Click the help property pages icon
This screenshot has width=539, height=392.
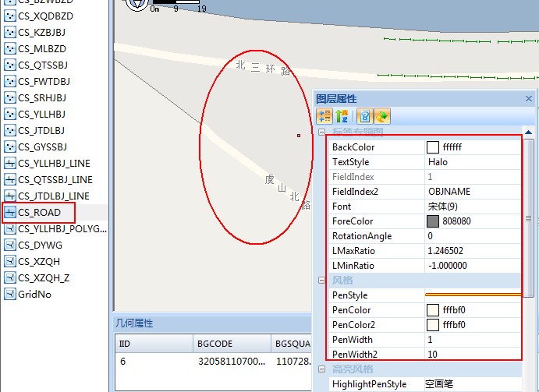pos(364,116)
